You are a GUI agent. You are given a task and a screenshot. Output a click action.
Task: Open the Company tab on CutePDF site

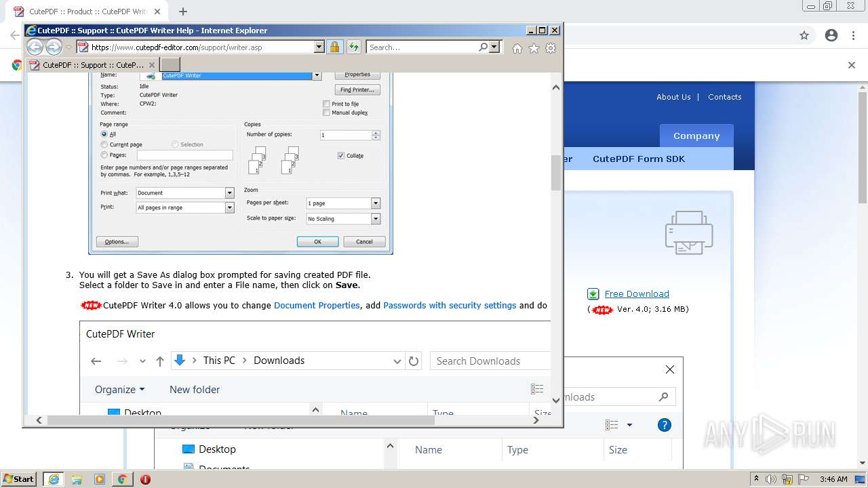pyautogui.click(x=696, y=136)
